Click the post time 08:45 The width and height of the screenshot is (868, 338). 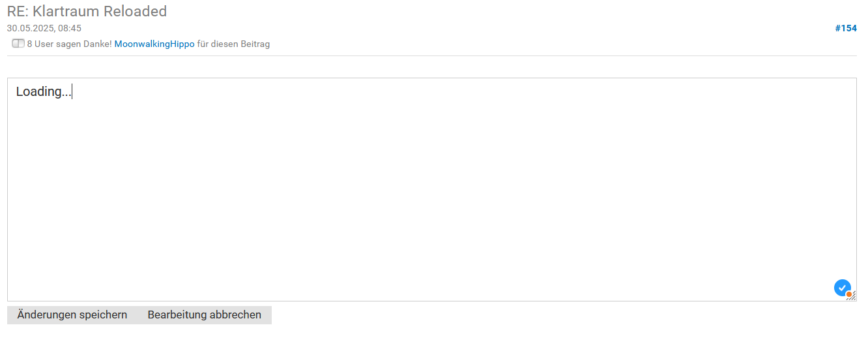70,28
